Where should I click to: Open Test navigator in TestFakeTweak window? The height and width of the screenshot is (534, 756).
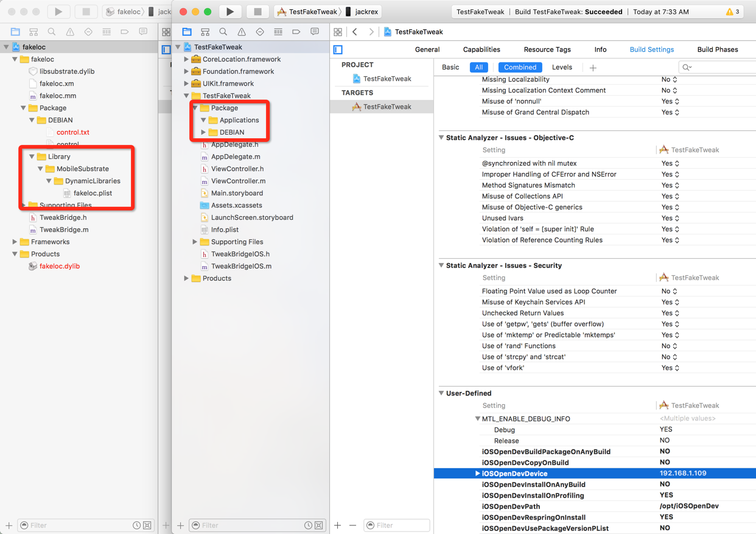260,32
